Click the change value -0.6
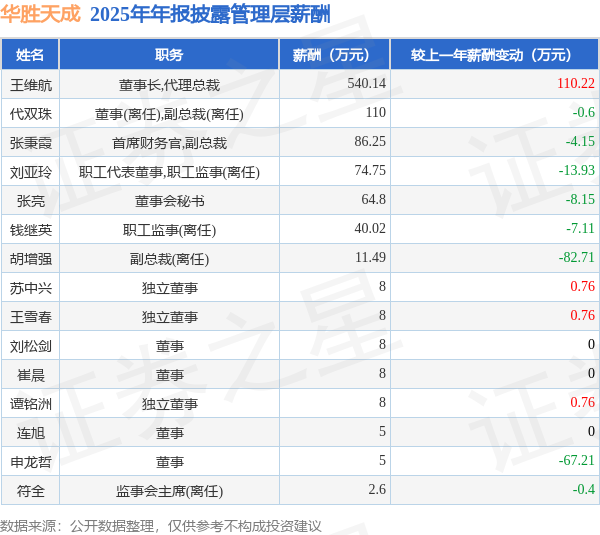 click(x=584, y=113)
